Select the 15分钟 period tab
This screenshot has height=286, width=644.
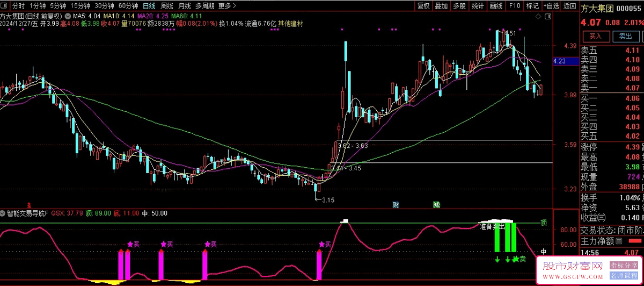pyautogui.click(x=80, y=6)
